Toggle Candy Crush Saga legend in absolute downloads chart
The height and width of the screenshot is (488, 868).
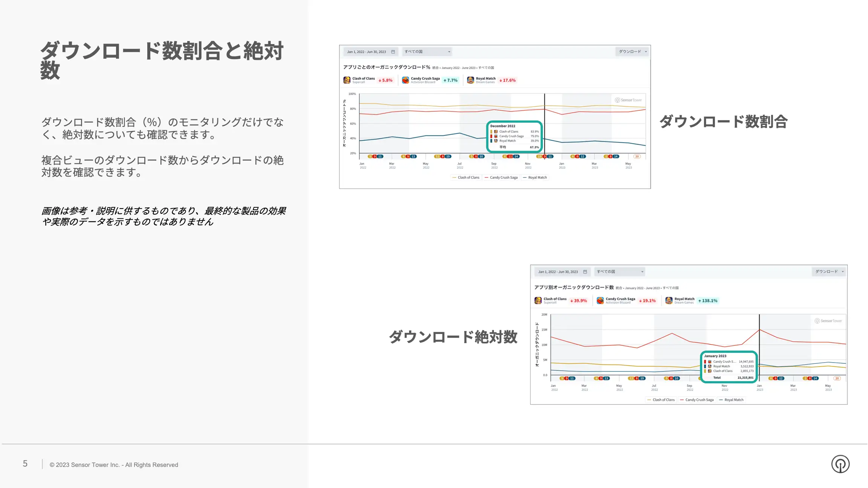point(697,400)
